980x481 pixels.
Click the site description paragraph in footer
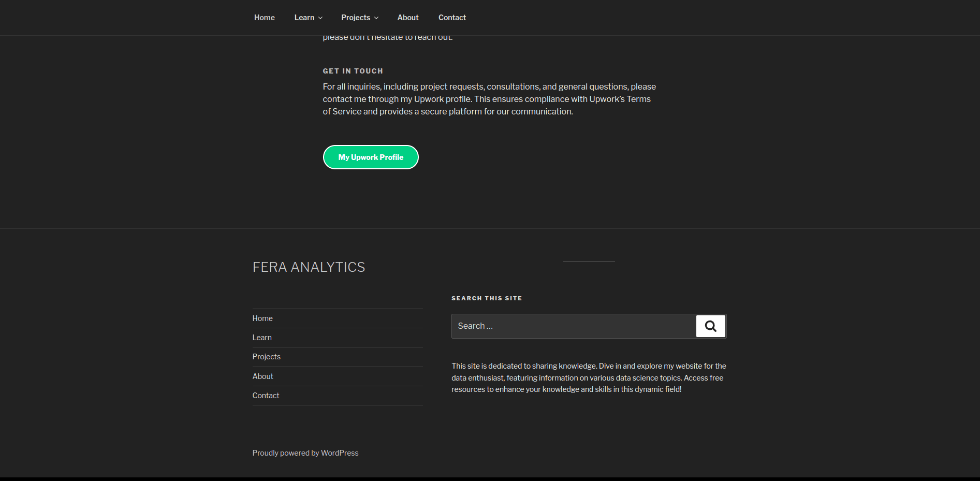coord(589,378)
